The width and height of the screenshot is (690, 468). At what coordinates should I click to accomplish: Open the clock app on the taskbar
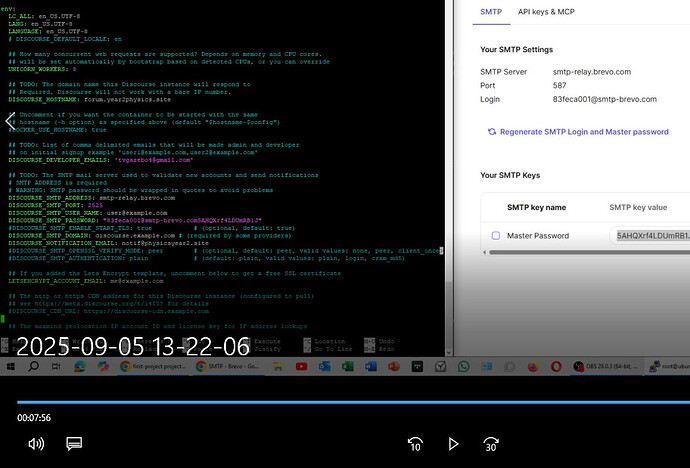pos(440,366)
